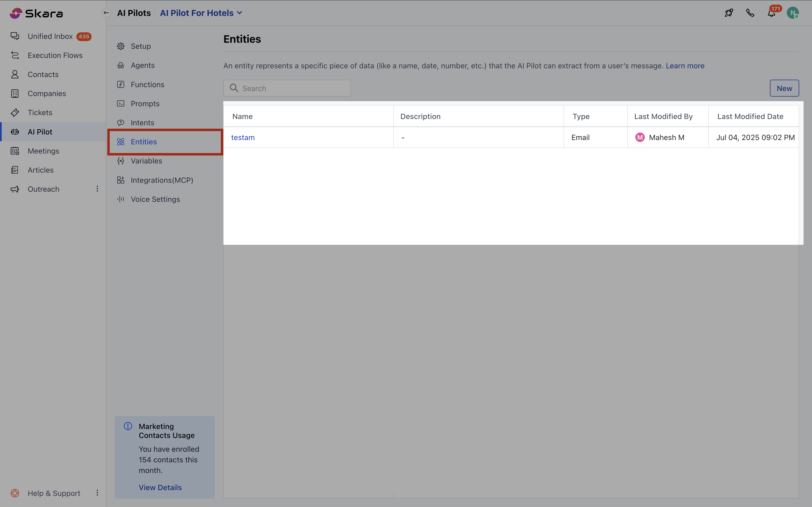The height and width of the screenshot is (507, 812).
Task: Open the testam entity
Action: tap(243, 137)
